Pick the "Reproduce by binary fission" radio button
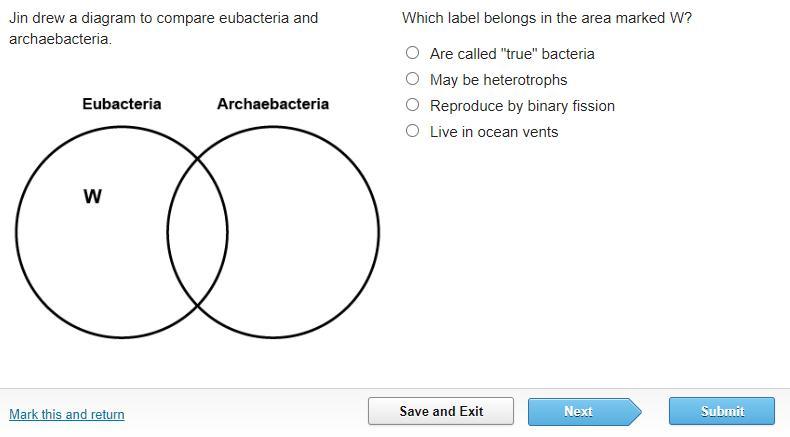 pos(412,105)
